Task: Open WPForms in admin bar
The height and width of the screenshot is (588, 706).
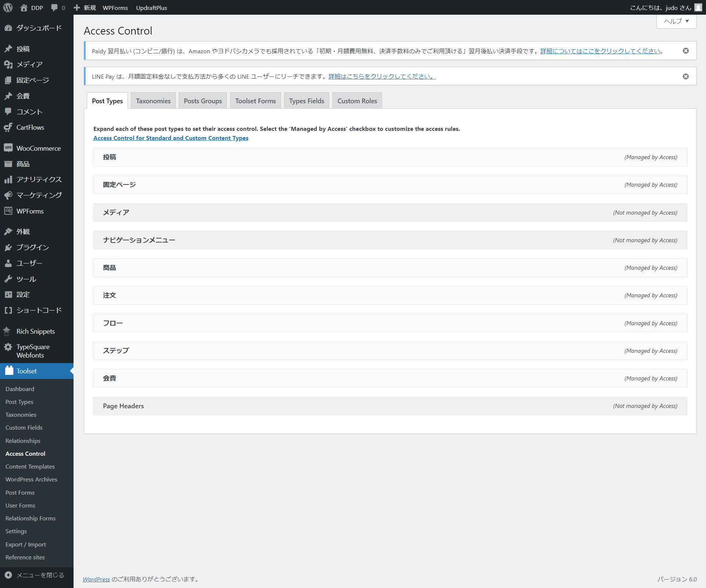Action: 115,8
